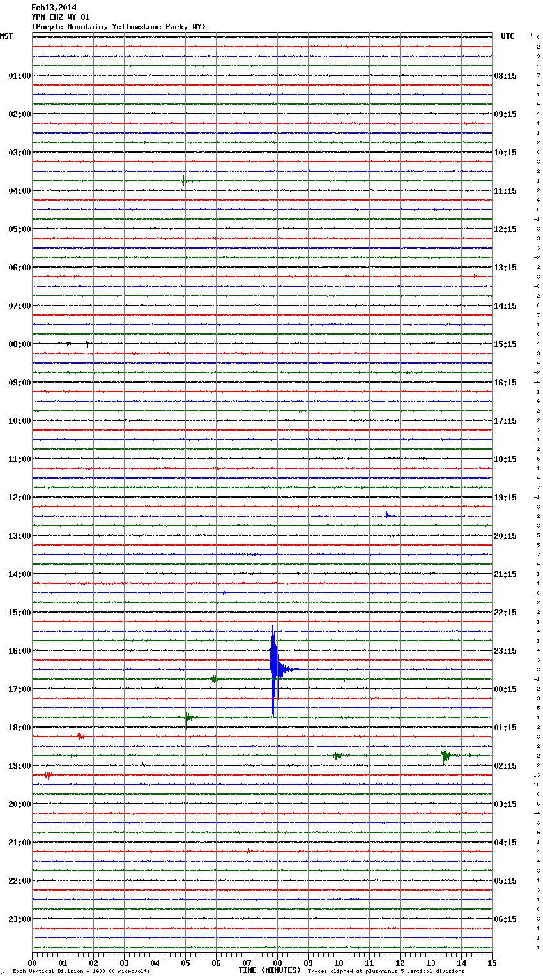
Task: Click the 22:15 UTC time label
Action: [x=505, y=613]
